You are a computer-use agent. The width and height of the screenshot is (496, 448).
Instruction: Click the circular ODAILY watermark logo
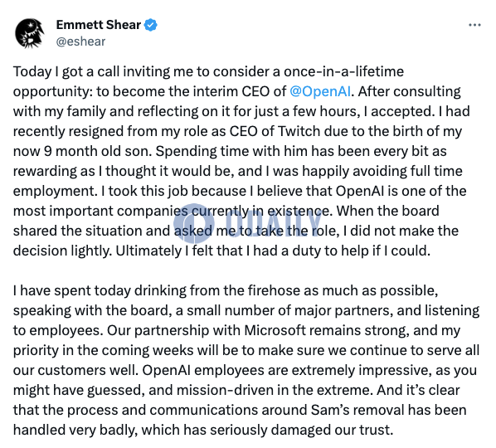193,223
